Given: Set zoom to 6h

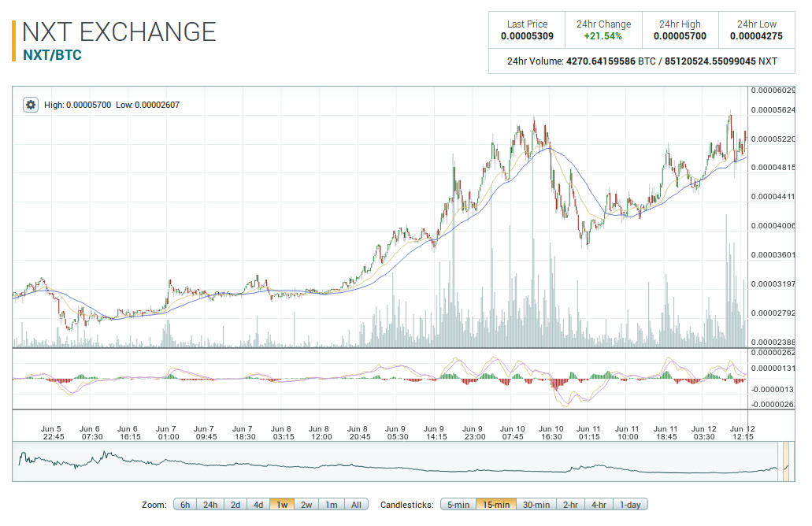Looking at the screenshot, I should point(185,504).
